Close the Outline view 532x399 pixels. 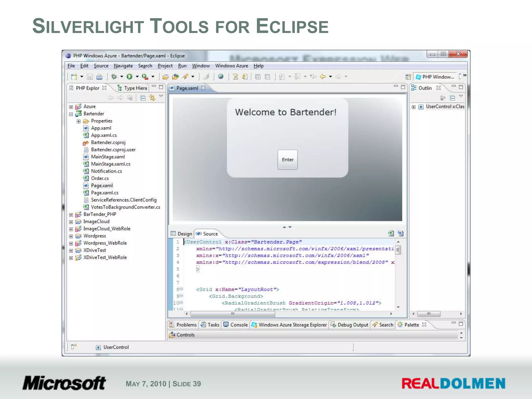click(438, 88)
